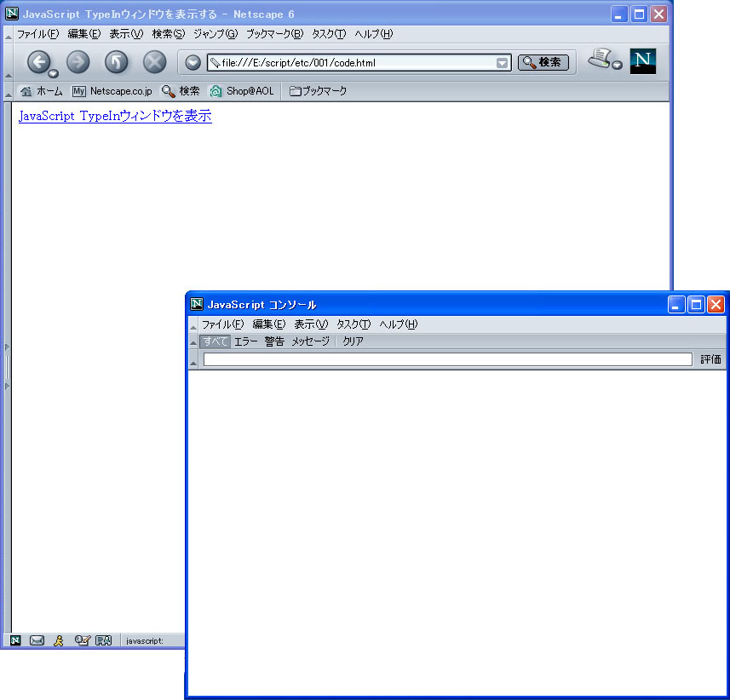Maximize the Netscape 6 browser window
This screenshot has height=700, width=730.
(639, 14)
